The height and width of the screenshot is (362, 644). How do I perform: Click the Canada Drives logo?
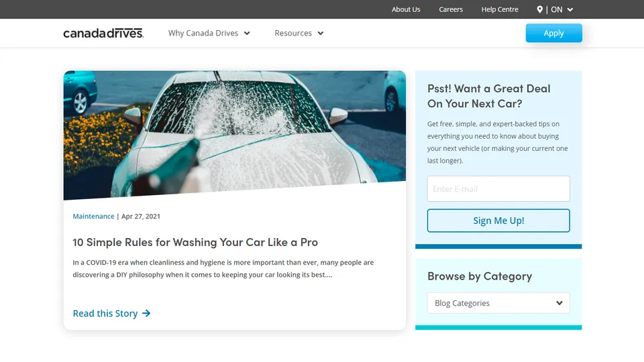coord(103,33)
